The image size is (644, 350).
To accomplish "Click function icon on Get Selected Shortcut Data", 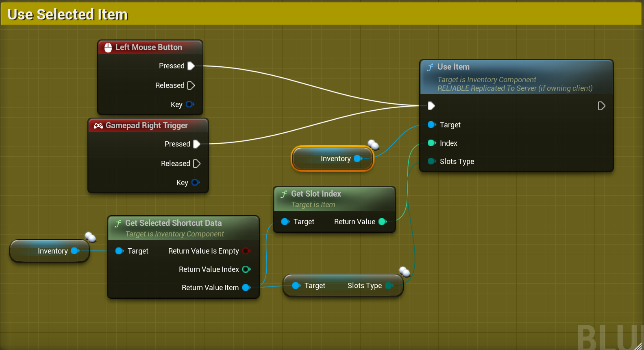I will pyautogui.click(x=118, y=223).
